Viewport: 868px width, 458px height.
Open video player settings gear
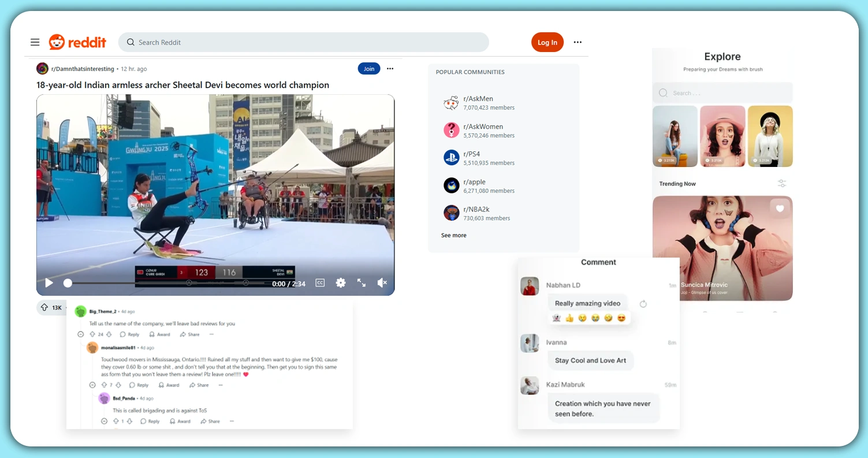pos(341,283)
